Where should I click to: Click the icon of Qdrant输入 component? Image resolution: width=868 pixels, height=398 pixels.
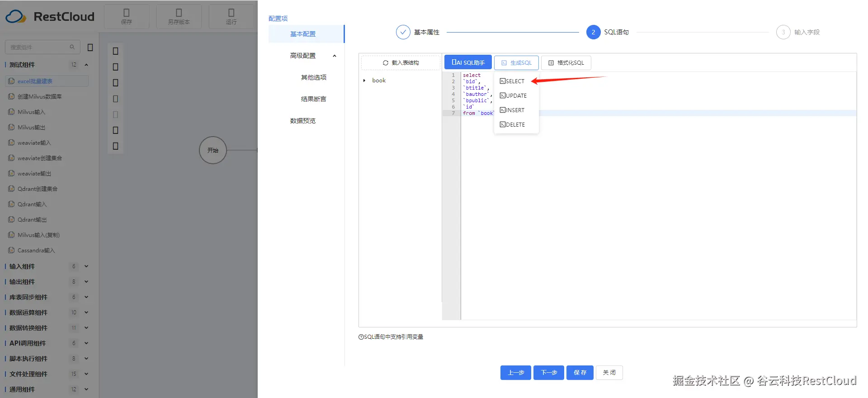[12, 204]
